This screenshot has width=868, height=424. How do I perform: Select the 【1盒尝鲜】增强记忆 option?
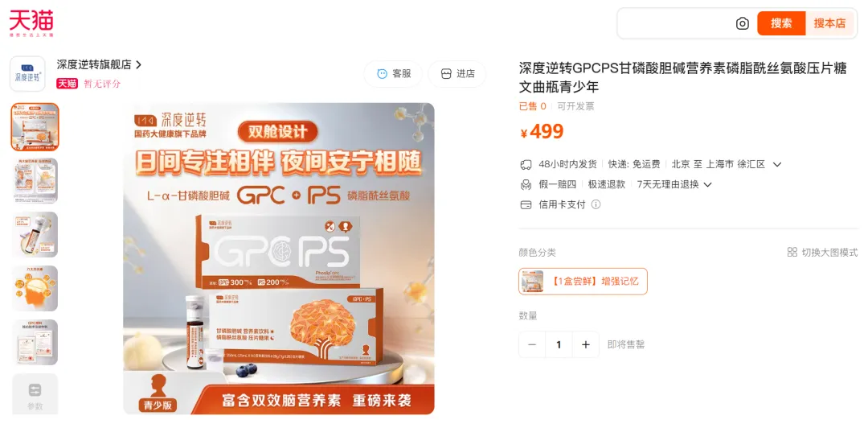(x=583, y=282)
